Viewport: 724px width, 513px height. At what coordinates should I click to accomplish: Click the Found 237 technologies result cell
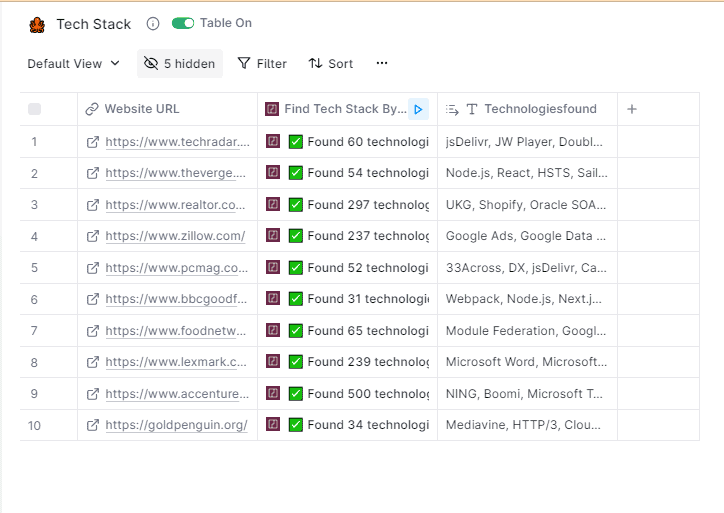[x=347, y=236]
